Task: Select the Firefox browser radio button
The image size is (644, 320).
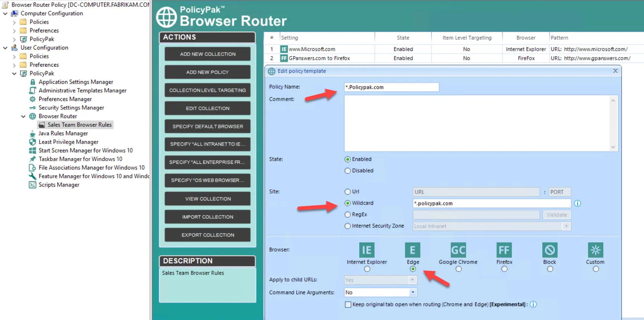Action: [x=504, y=269]
